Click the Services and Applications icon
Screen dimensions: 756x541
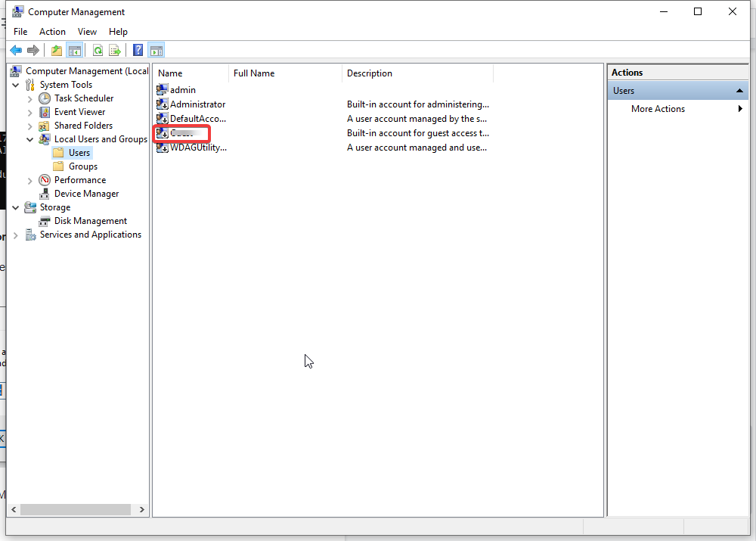(x=30, y=235)
